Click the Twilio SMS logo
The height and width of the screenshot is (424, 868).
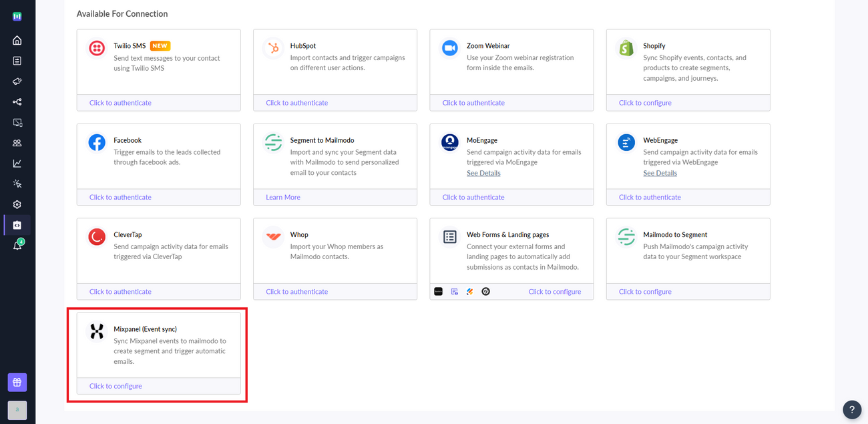pos(97,49)
